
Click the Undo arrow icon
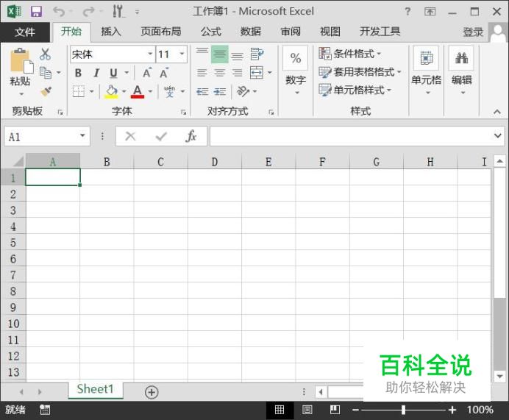[59, 12]
